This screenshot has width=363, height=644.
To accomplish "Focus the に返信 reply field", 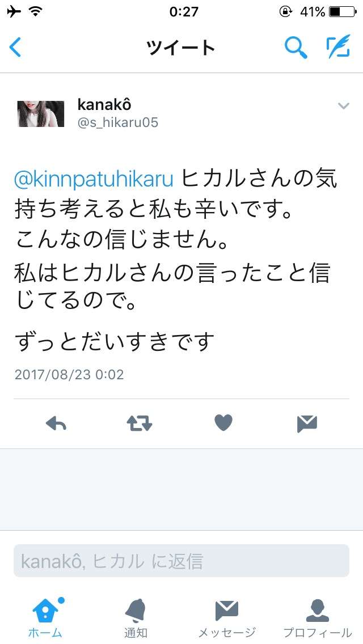I will click(181, 561).
